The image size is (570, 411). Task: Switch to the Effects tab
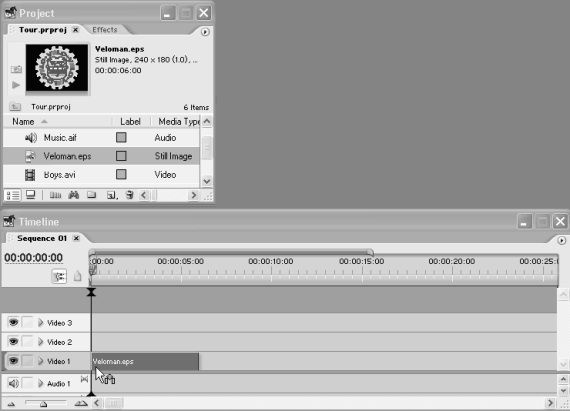click(105, 30)
